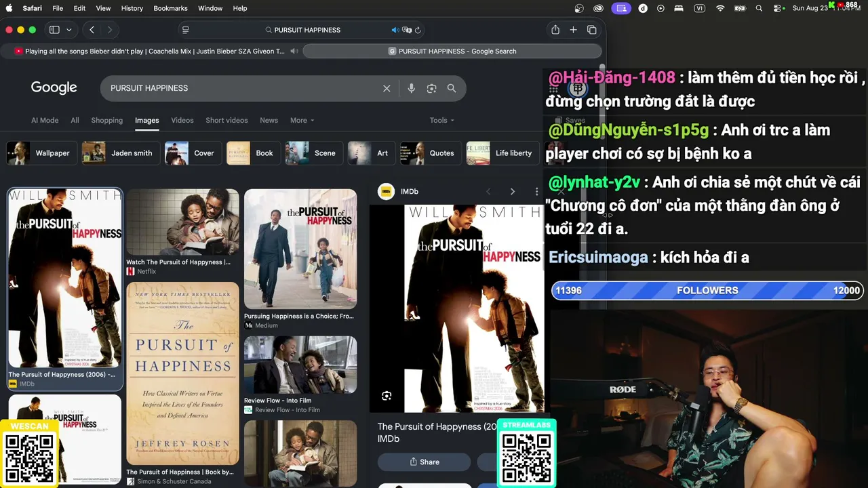
Task: Share the previewed IMDb image
Action: (425, 462)
